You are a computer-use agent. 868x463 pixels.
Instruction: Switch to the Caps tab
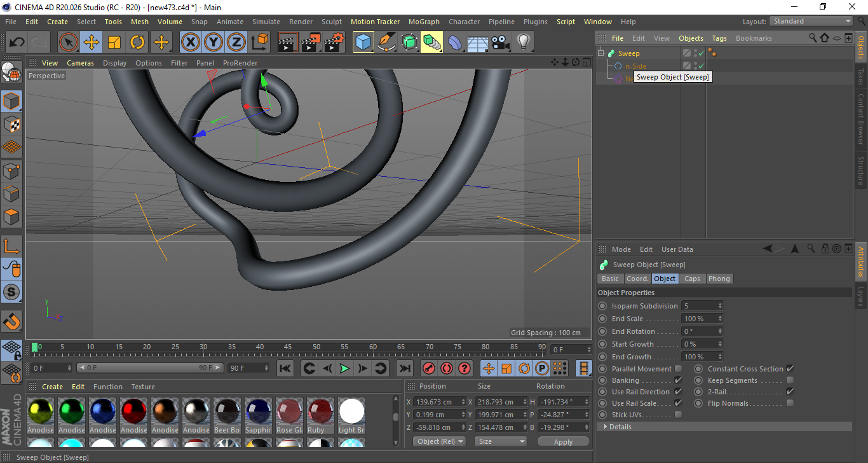tap(692, 279)
